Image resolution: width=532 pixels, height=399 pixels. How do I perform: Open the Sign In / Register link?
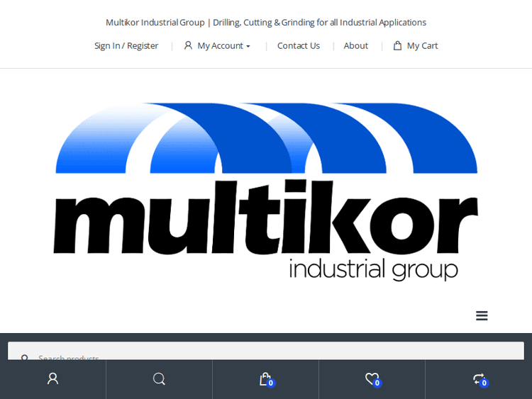126,46
